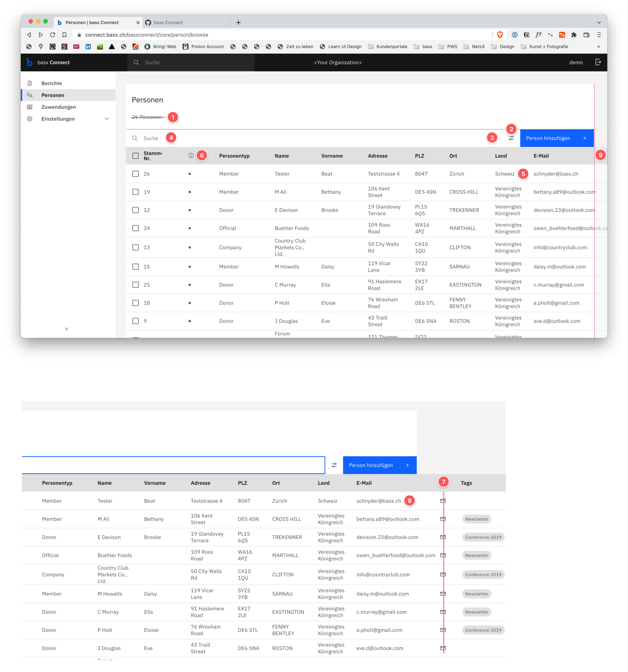Click Person hinzufügen in the lower screenshot
Image resolution: width=628 pixels, height=672 pixels.
[x=380, y=465]
